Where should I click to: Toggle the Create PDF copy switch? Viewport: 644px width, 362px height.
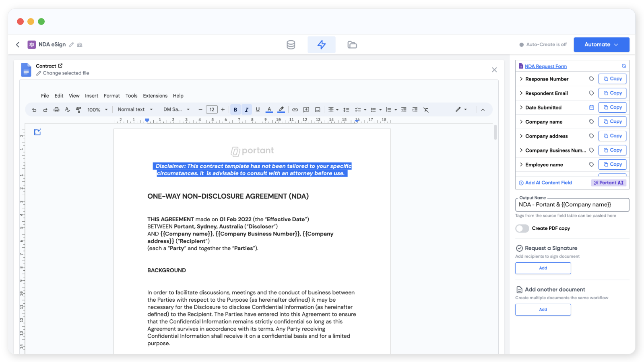coord(522,228)
